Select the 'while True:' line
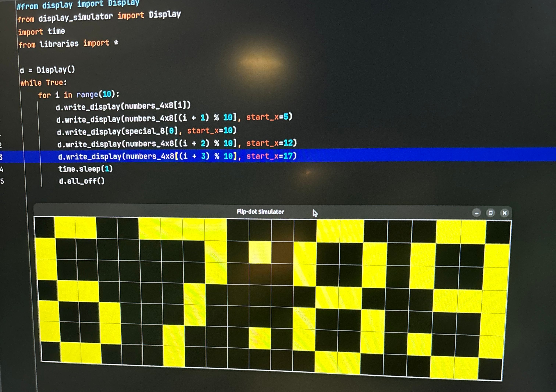 pyautogui.click(x=44, y=83)
